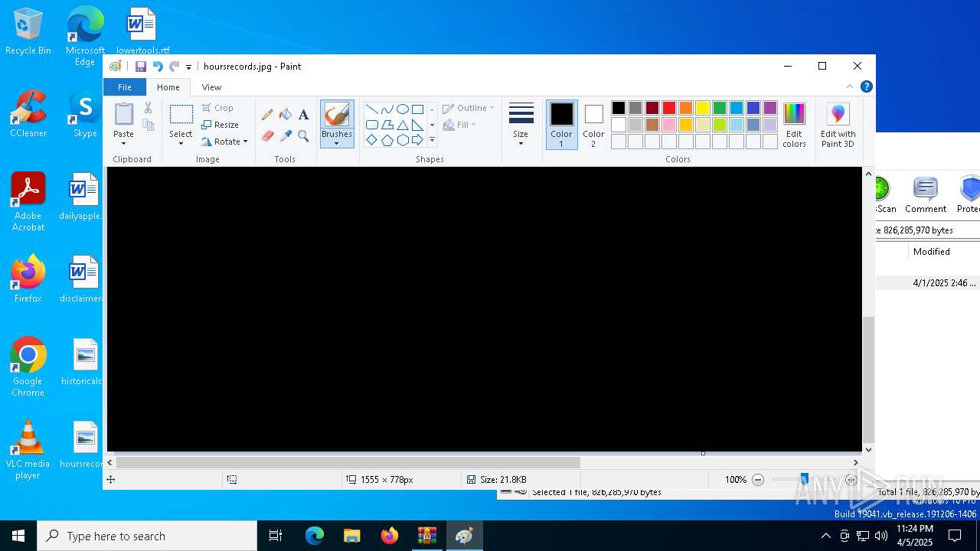This screenshot has width=980, height=551.
Task: Select the Color picker eyedropper
Action: coord(286,136)
